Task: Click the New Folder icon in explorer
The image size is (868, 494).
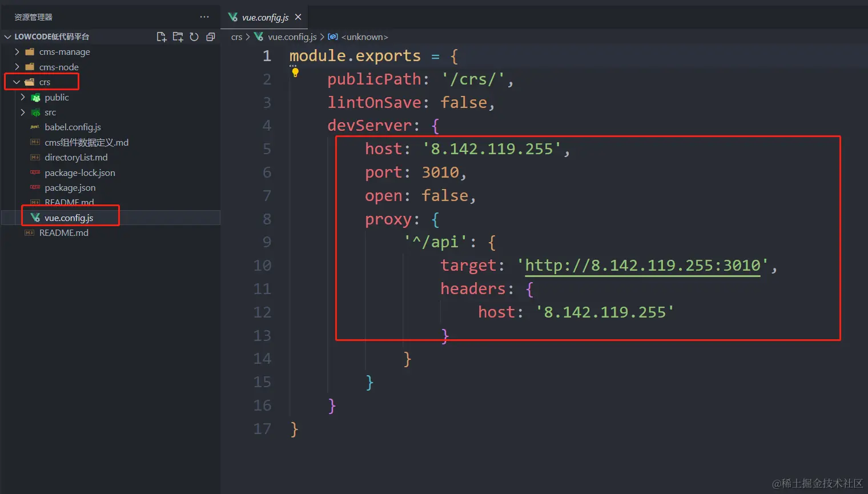Action: pos(178,37)
